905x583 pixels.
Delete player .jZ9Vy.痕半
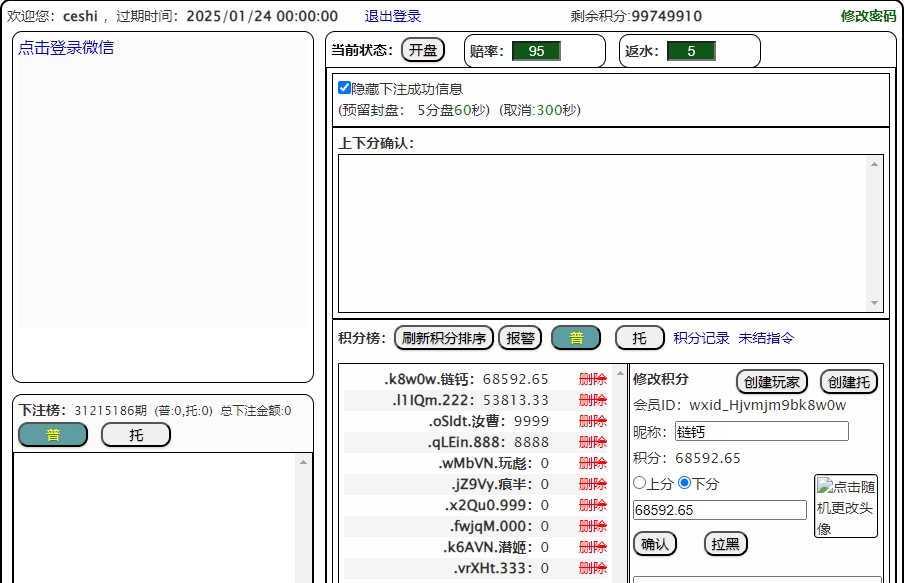point(593,484)
